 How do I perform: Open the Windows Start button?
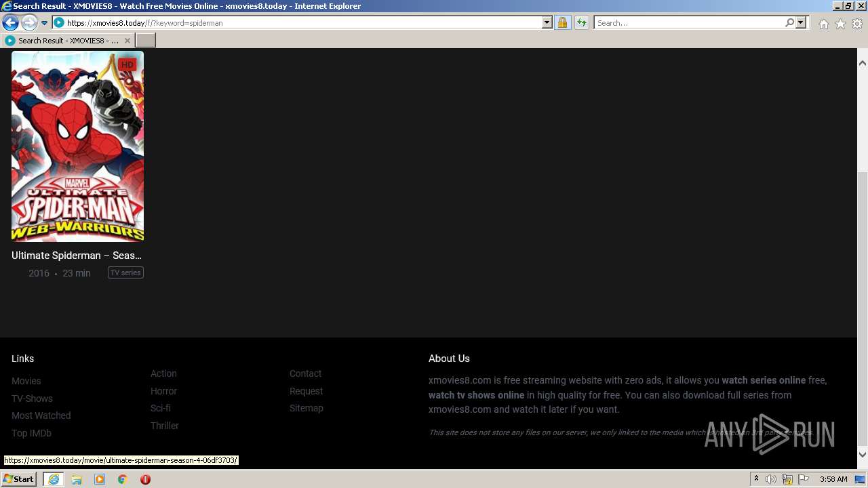tap(19, 479)
